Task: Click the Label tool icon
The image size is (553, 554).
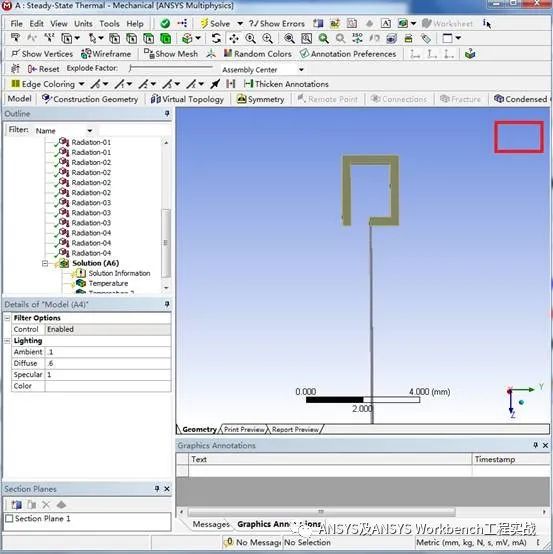Action: tap(15, 38)
